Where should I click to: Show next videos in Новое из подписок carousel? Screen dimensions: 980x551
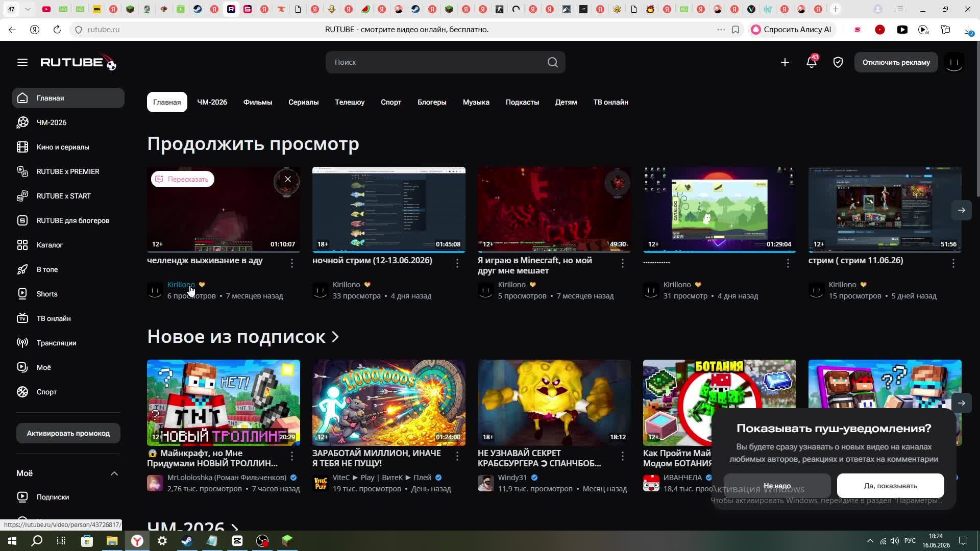(962, 403)
